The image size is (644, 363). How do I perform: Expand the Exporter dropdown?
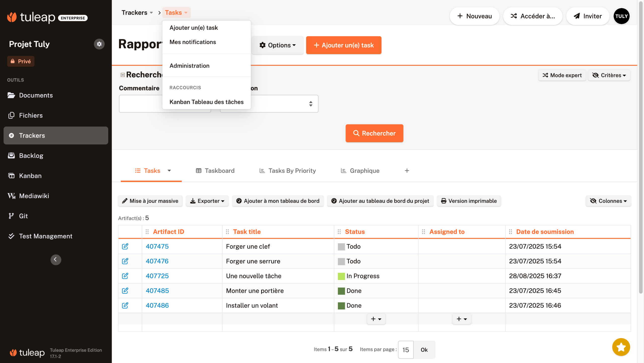(207, 201)
